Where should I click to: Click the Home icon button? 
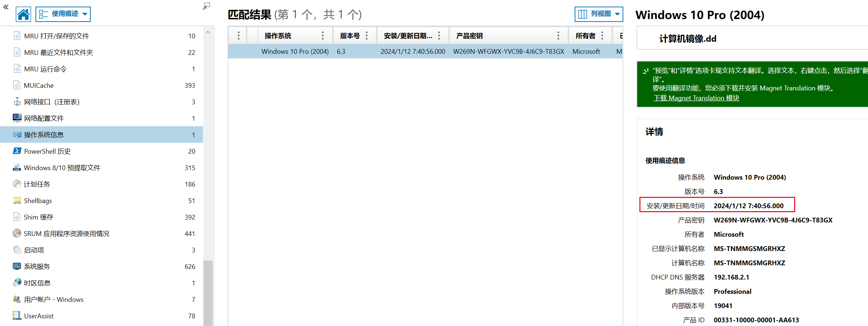23,14
